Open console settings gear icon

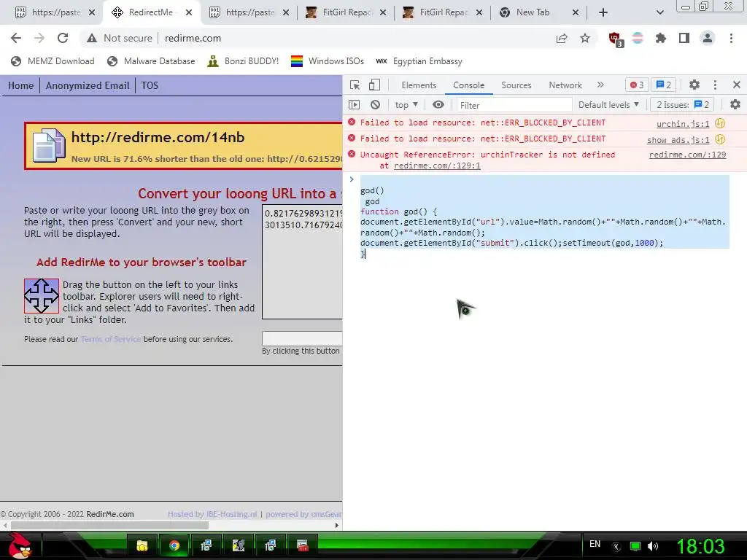coord(735,104)
